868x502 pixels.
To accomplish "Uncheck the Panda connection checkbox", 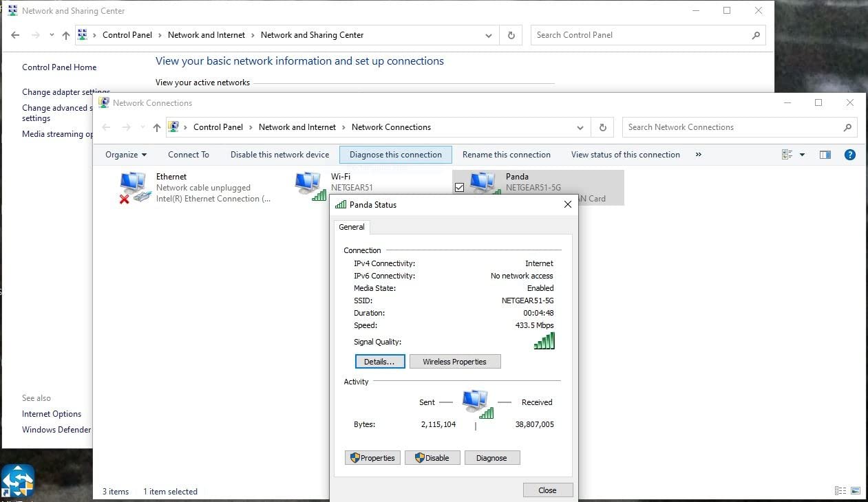I will (x=460, y=187).
